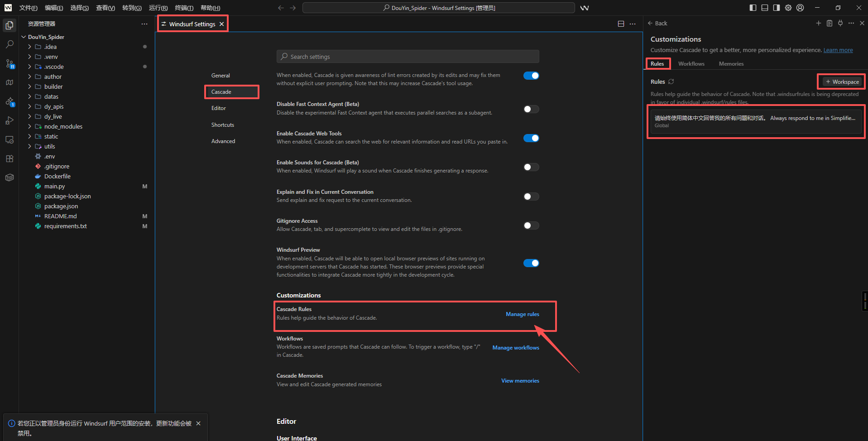Viewport: 868px width, 441px height.
Task: Collapse the DouYin_Spider root folder
Action: coord(46,37)
